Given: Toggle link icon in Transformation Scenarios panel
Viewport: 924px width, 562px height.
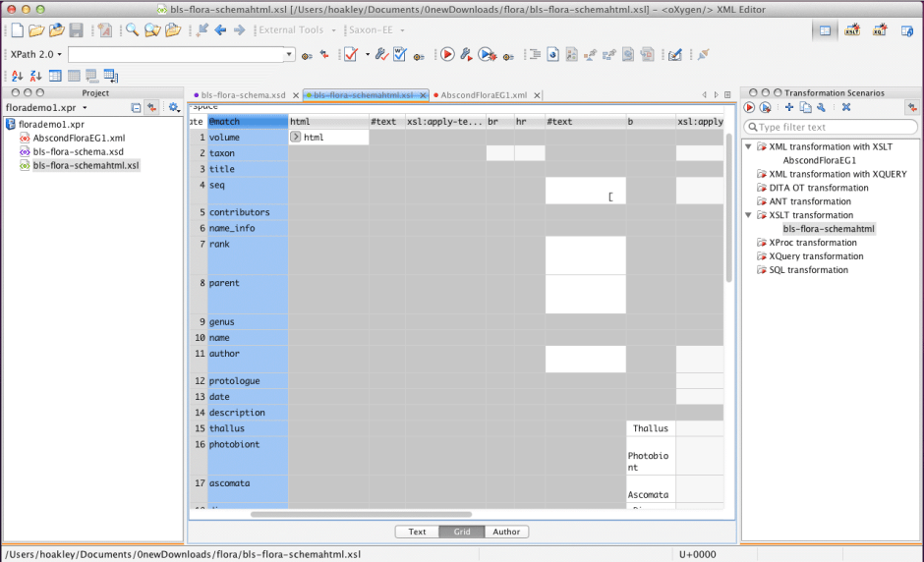Looking at the screenshot, I should pyautogui.click(x=912, y=107).
